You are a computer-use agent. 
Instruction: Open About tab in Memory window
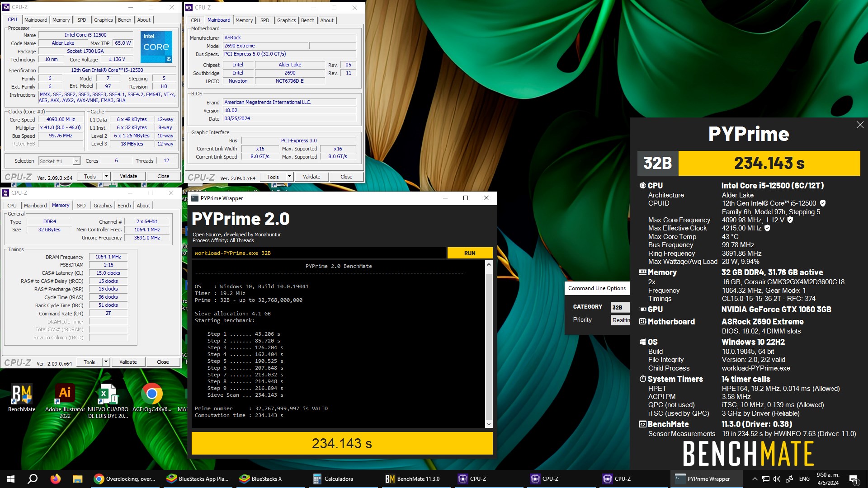point(143,206)
